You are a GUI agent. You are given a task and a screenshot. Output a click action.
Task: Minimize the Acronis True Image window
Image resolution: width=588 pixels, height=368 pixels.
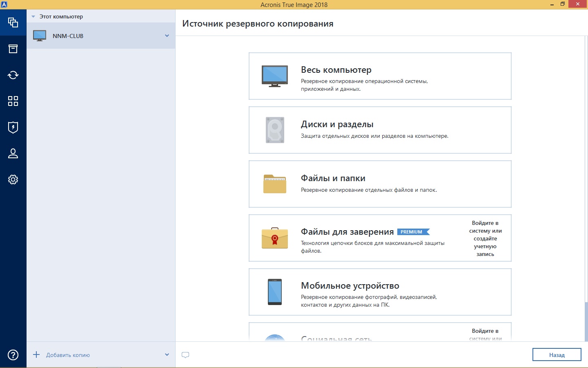[552, 4]
